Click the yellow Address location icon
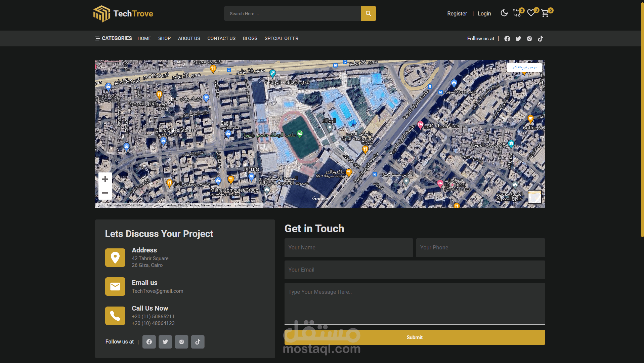The image size is (644, 363). 115,257
